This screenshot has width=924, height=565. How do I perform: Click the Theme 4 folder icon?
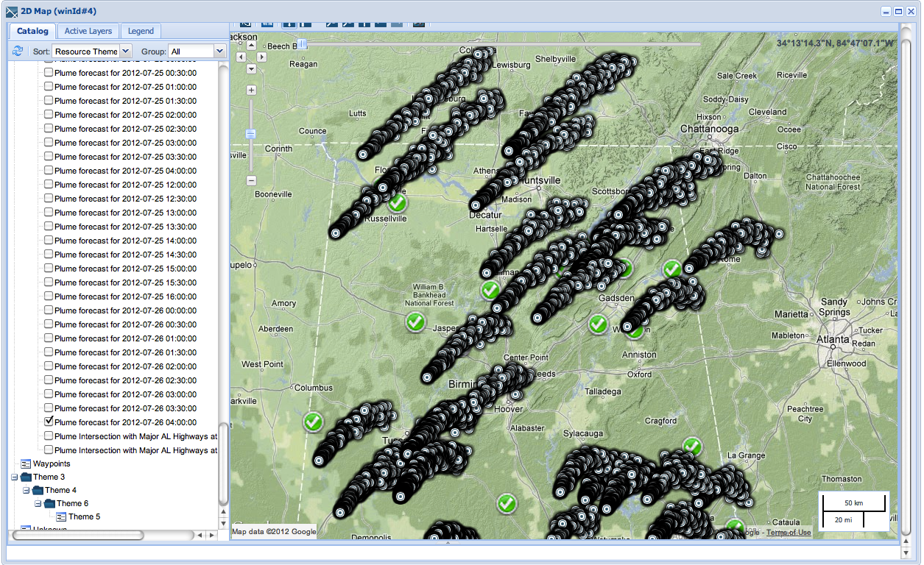click(x=38, y=490)
